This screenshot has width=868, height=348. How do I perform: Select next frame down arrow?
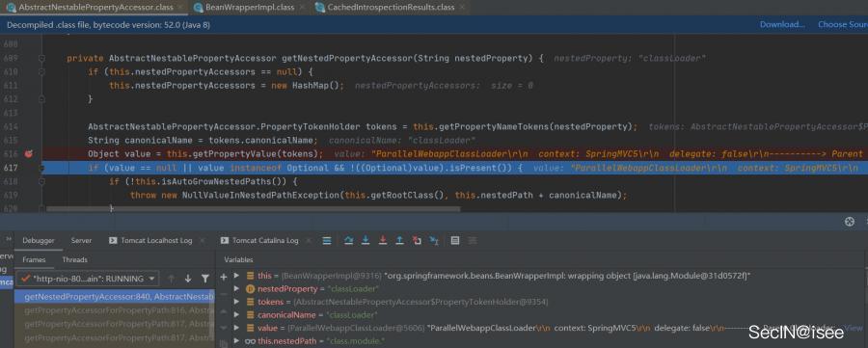point(188,279)
